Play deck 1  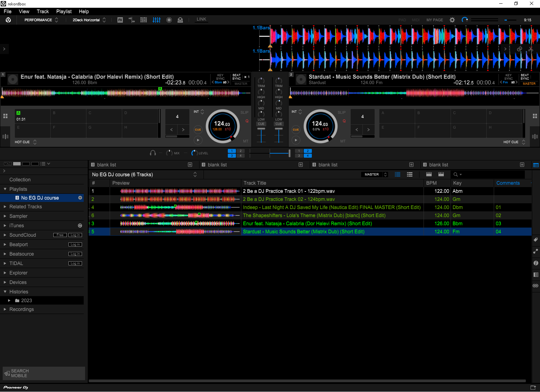tap(198, 140)
